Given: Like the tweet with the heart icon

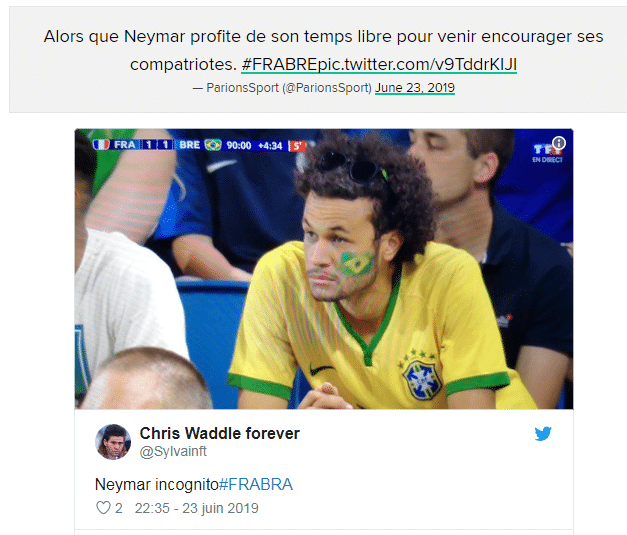Looking at the screenshot, I should [103, 508].
